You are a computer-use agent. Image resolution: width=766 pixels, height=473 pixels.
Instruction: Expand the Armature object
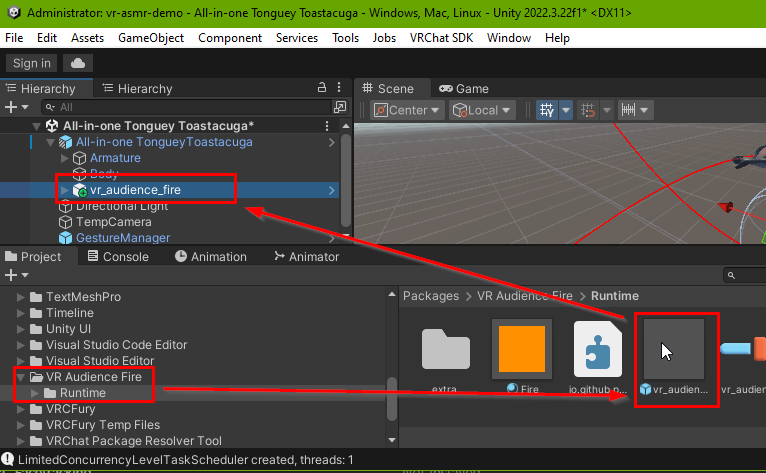coord(64,158)
